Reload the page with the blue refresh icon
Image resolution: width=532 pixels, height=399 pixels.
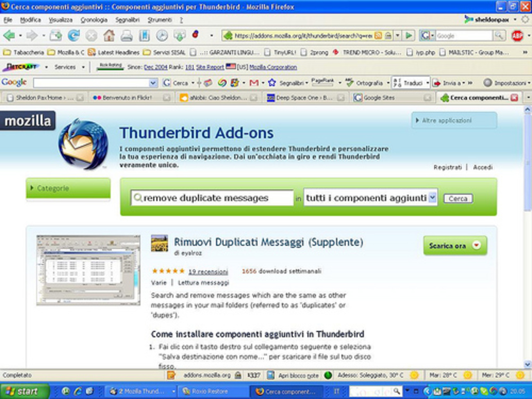[x=74, y=36]
